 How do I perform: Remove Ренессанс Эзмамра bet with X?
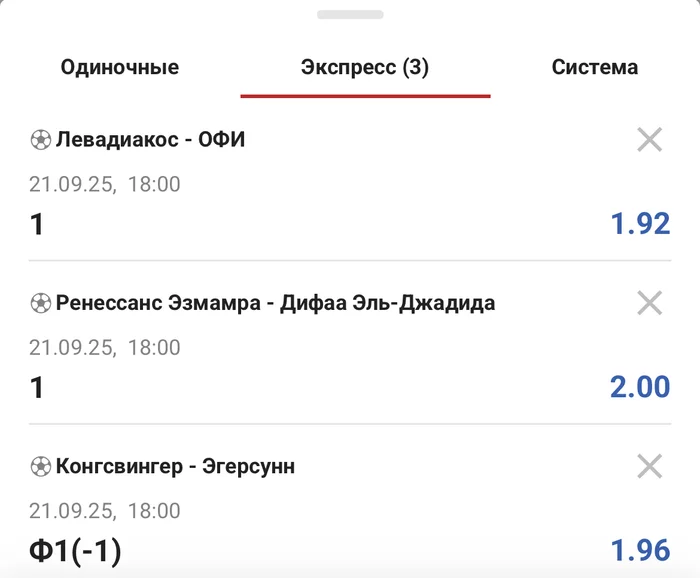pyautogui.click(x=650, y=303)
